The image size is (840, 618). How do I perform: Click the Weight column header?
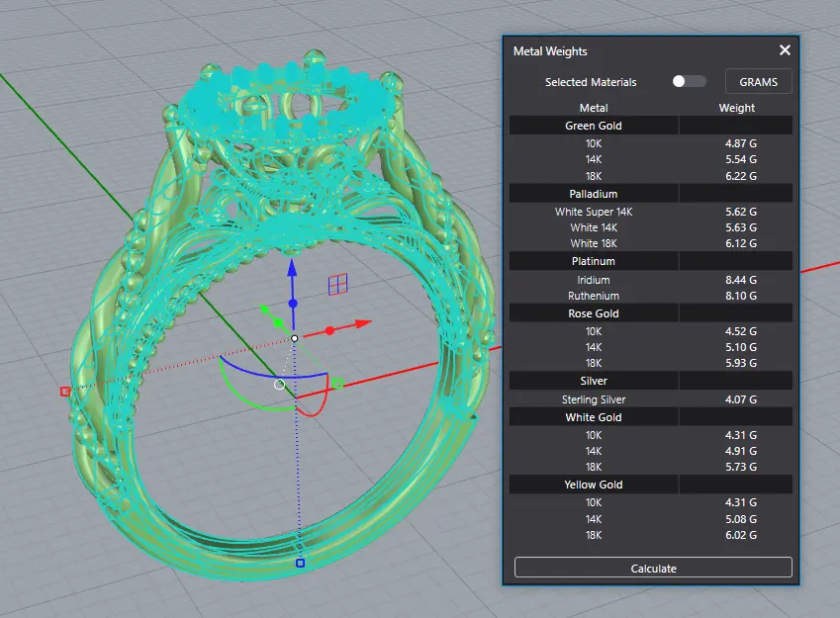736,108
